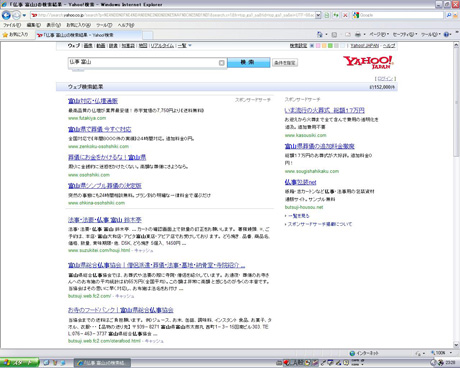Expand the Home button dropdown arrow
This screenshot has height=368, width=460.
coord(326,35)
